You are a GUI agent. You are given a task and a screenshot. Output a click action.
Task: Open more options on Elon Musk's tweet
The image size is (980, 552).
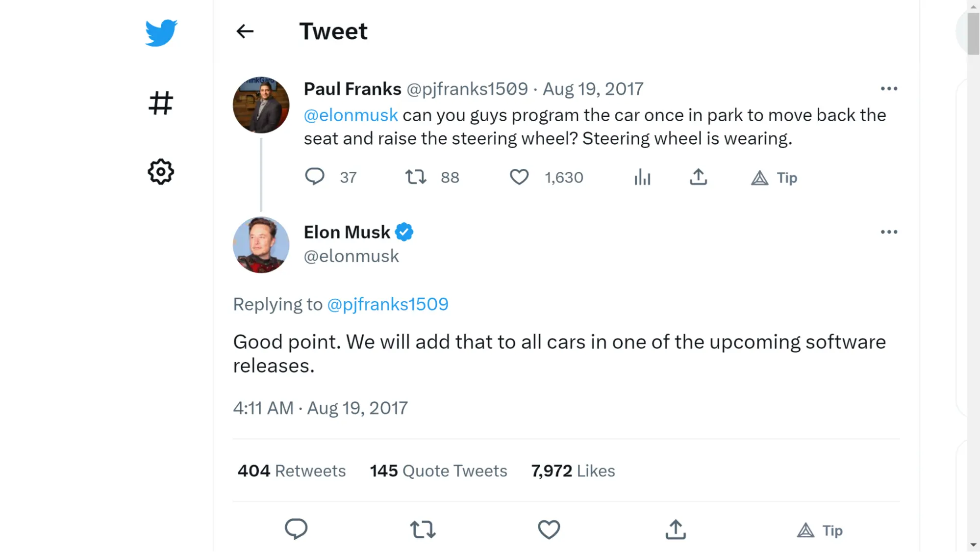[x=889, y=232]
